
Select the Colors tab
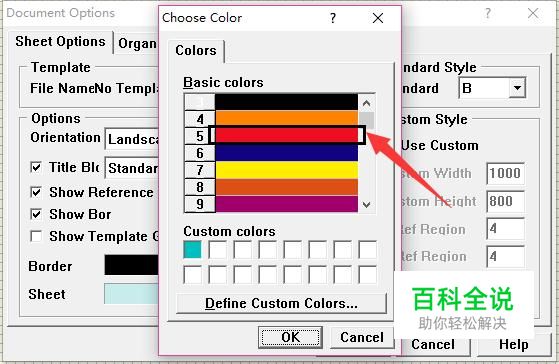pos(196,50)
